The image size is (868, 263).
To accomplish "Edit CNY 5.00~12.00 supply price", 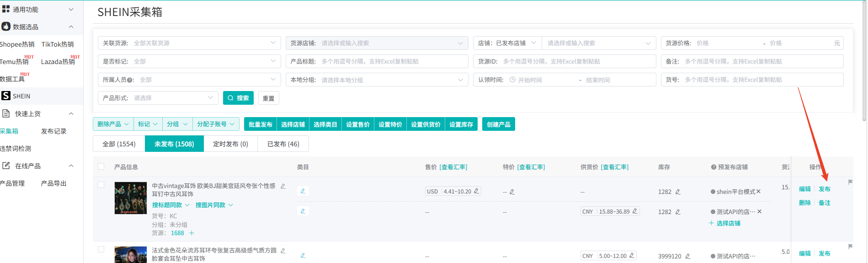I will tap(632, 256).
